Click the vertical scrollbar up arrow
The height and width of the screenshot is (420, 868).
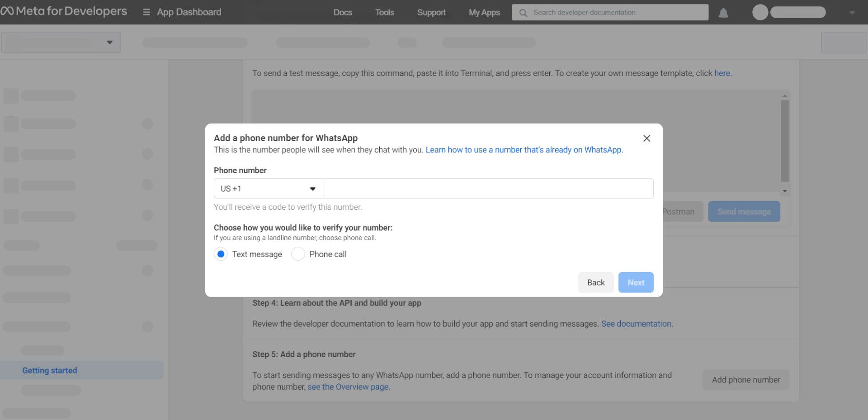[x=785, y=95]
